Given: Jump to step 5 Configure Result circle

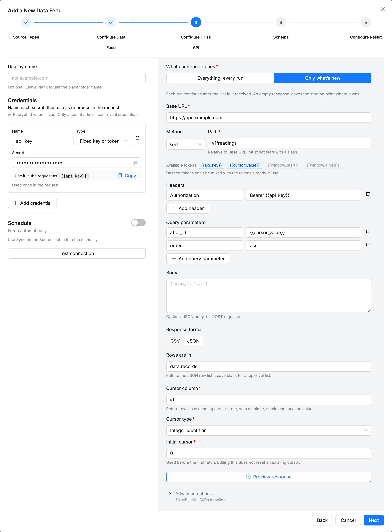Looking at the screenshot, I should [366, 22].
